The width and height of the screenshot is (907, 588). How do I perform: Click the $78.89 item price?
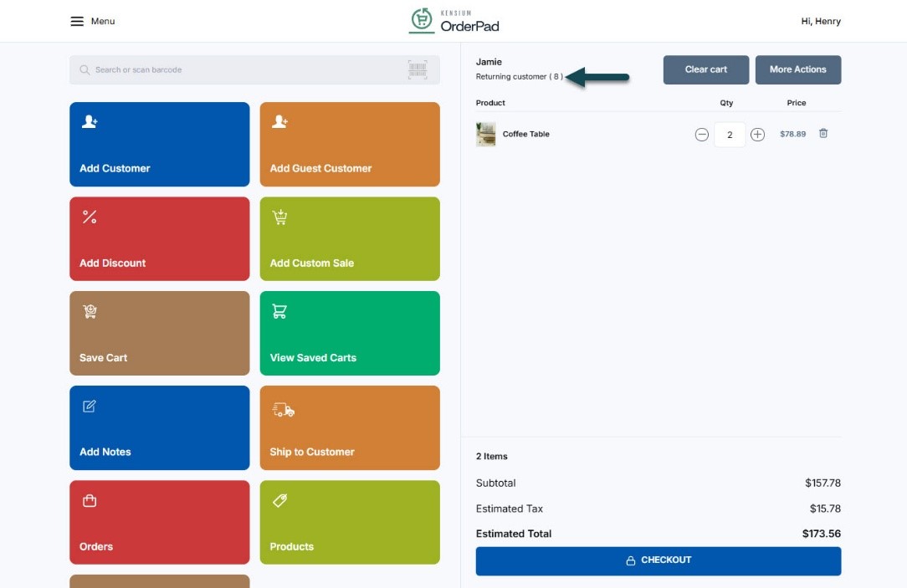click(x=792, y=134)
